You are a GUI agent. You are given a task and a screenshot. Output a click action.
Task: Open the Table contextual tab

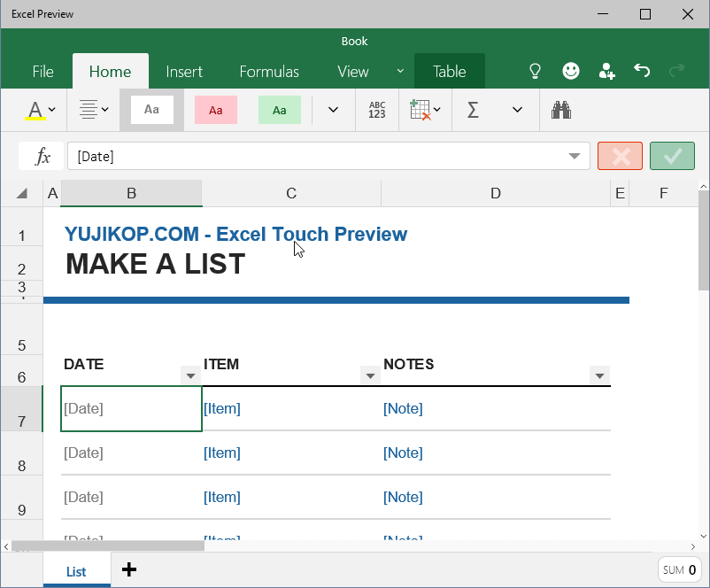point(449,71)
